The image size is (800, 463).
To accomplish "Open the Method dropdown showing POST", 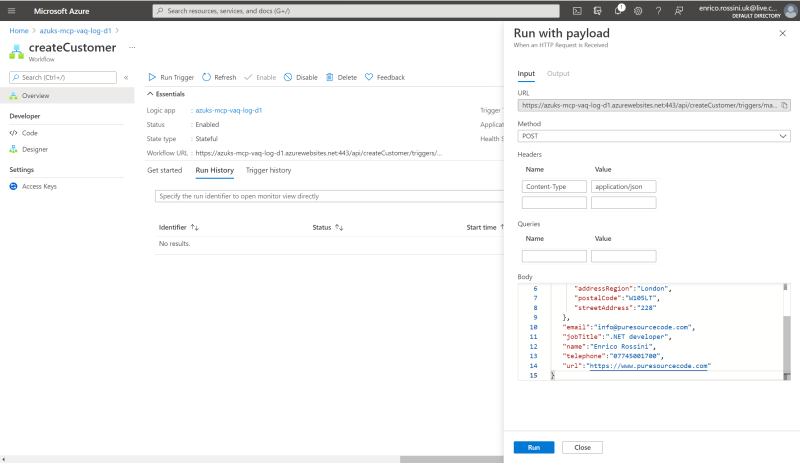I will 654,136.
